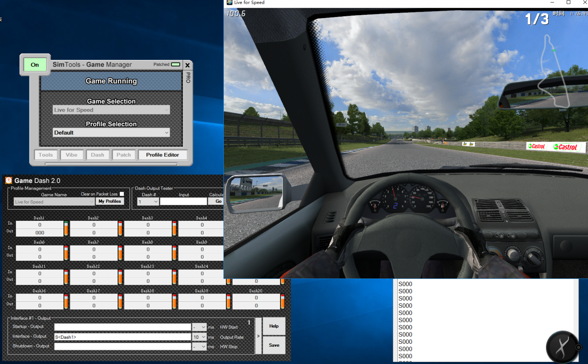The image size is (588, 364).
Task: Open the Vibe tab in Game Manager
Action: point(72,155)
